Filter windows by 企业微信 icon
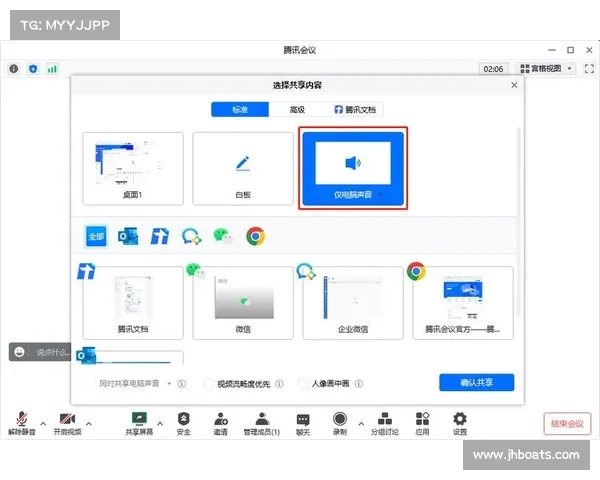Screen dimensions: 600x480 click(191, 236)
